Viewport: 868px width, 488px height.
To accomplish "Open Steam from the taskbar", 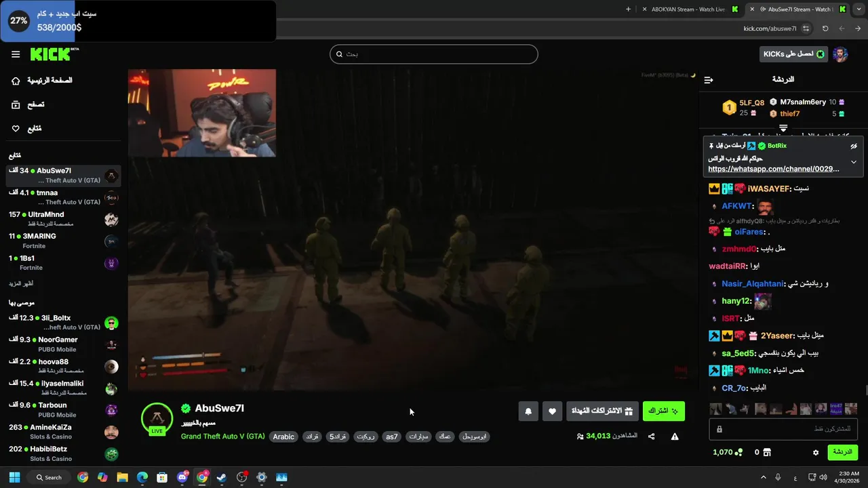I will [222, 477].
